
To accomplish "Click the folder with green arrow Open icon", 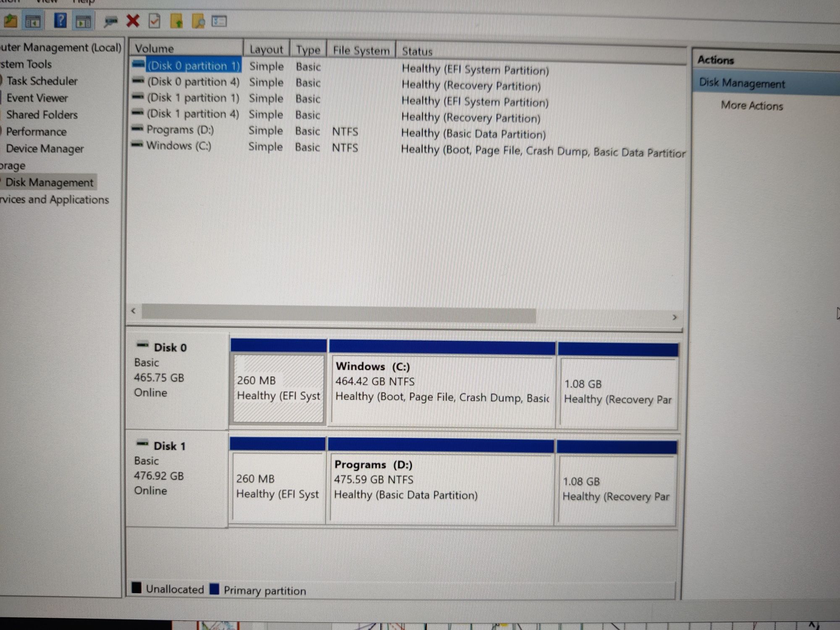I will click(x=176, y=21).
